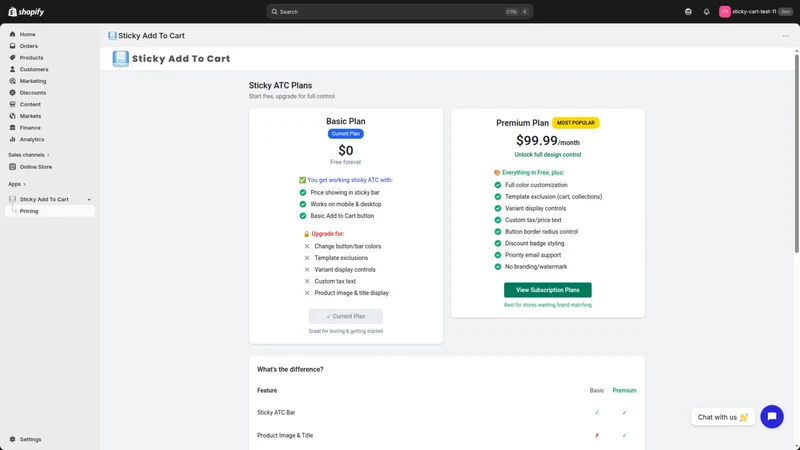Open the sidekick icon left of the bell
The image size is (800, 450).
(x=688, y=12)
